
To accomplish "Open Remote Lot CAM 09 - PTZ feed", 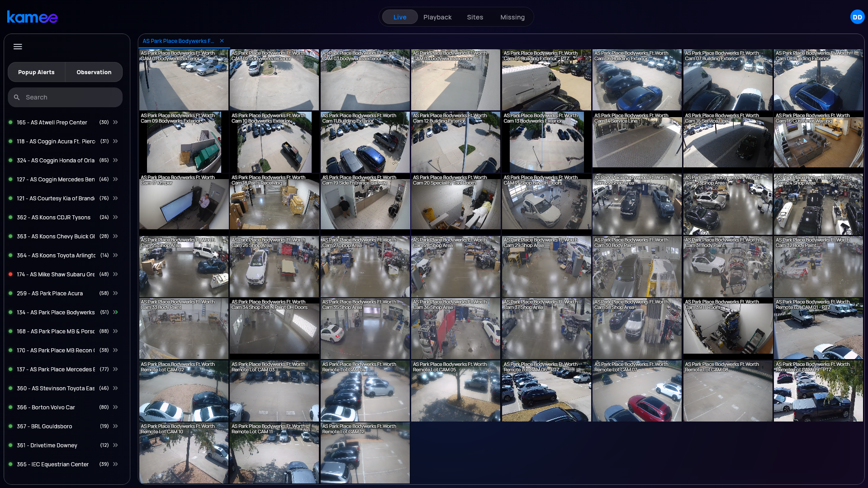I will (818, 391).
